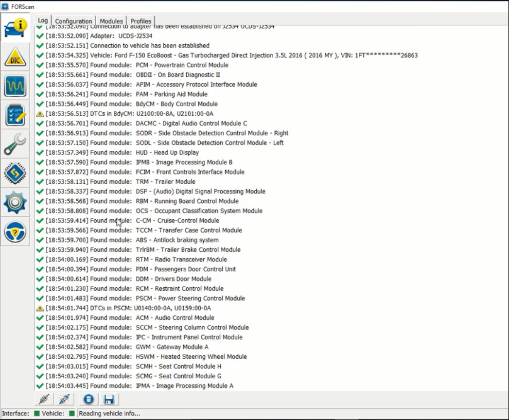
Task: Select 'C-CM - Cruise-Control Module' line
Action: 132,221
